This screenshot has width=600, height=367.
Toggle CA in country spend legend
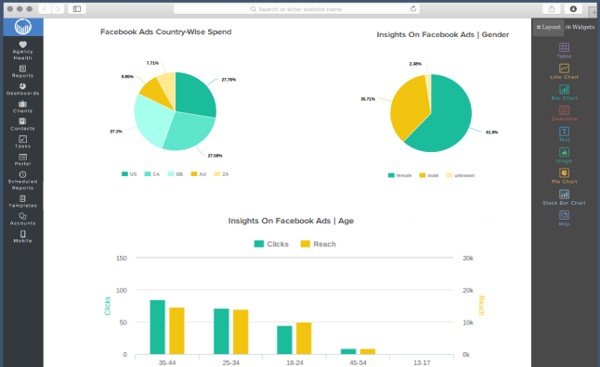point(152,174)
